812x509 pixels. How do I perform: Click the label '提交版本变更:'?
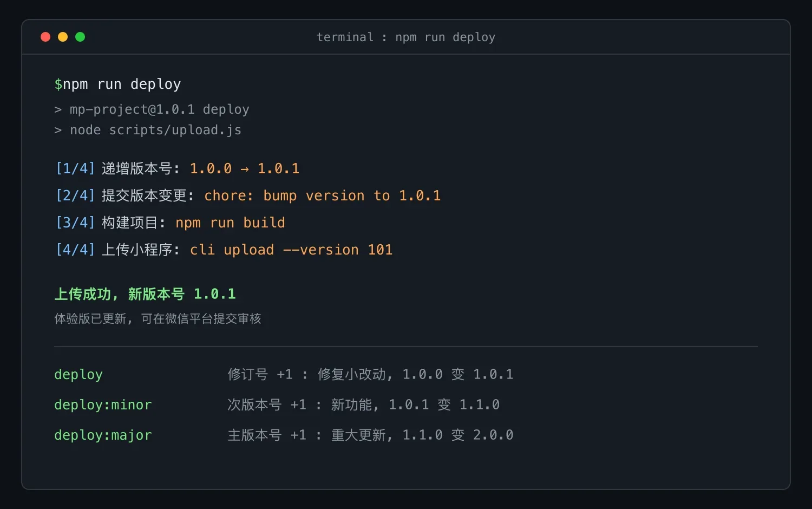(147, 195)
